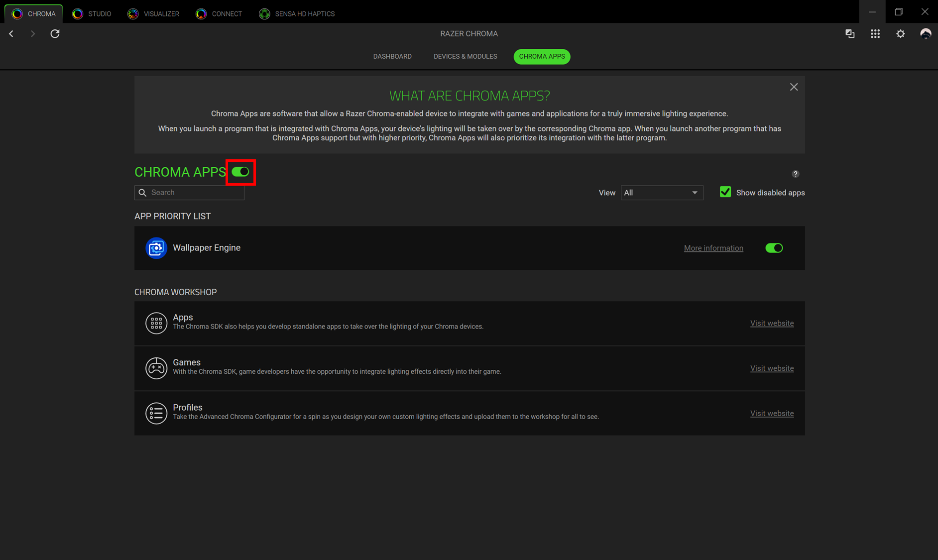This screenshot has height=560, width=938.
Task: Click the Profiles list icon
Action: (156, 413)
